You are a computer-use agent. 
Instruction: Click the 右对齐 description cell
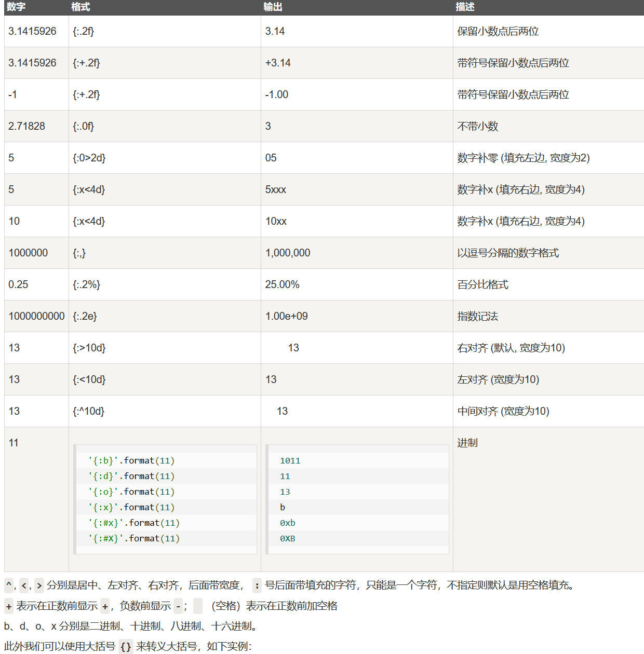click(548, 348)
